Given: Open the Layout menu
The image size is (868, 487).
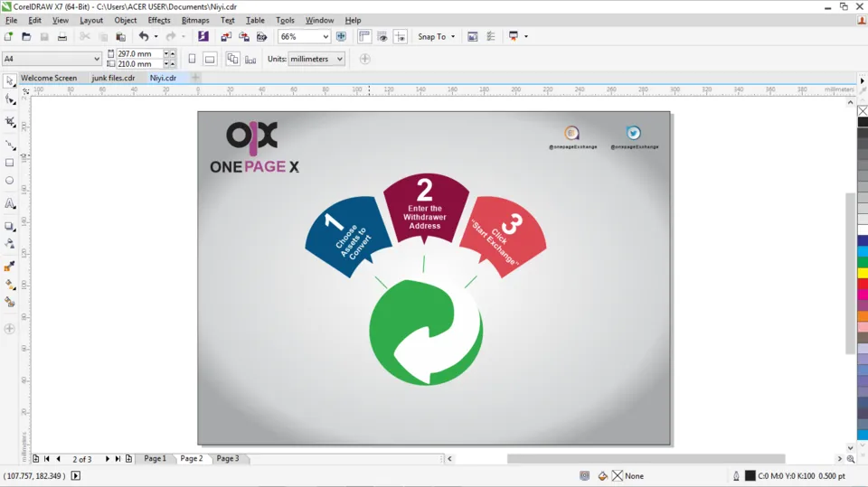Looking at the screenshot, I should (91, 20).
